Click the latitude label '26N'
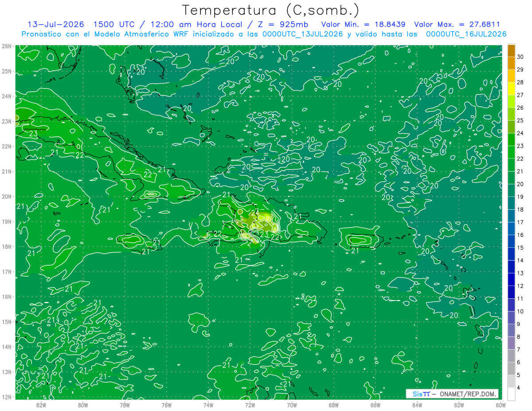 [6, 46]
